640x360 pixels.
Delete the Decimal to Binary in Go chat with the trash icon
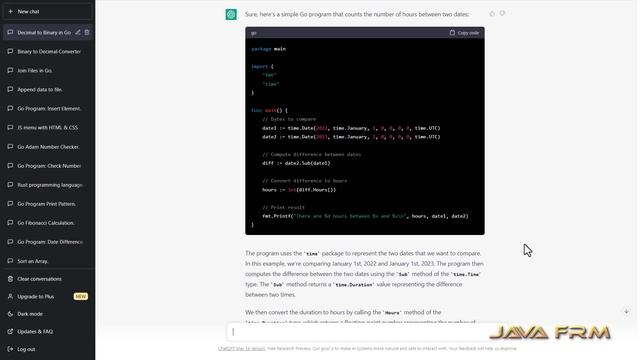(x=87, y=32)
